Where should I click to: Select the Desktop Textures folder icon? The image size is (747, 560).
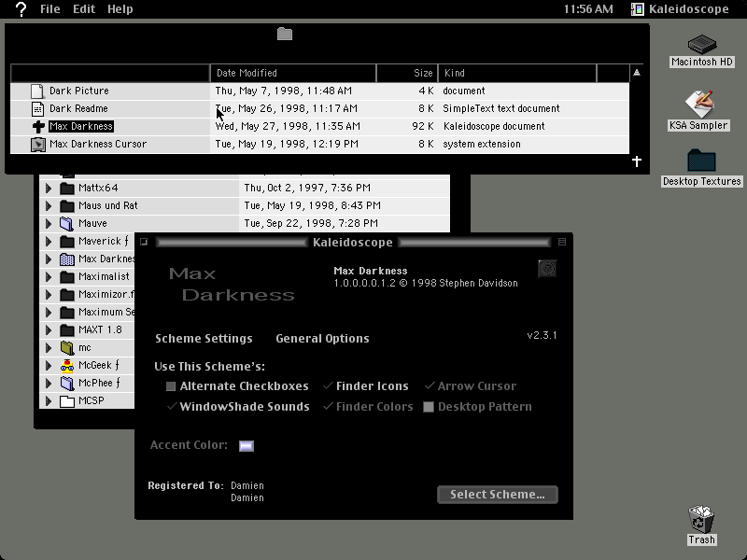[x=701, y=161]
